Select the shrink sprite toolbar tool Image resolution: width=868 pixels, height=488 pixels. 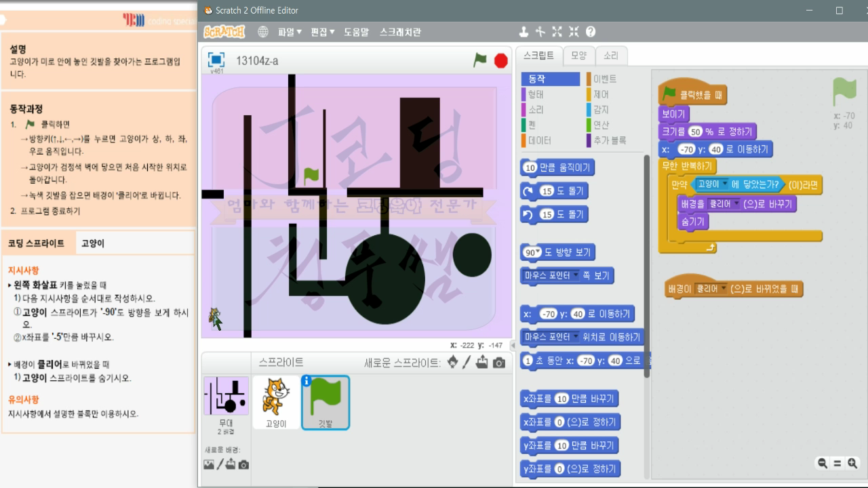[x=573, y=31]
